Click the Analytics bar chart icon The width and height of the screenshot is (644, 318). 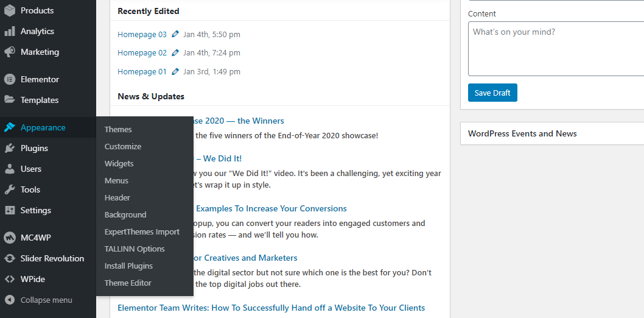tap(10, 31)
